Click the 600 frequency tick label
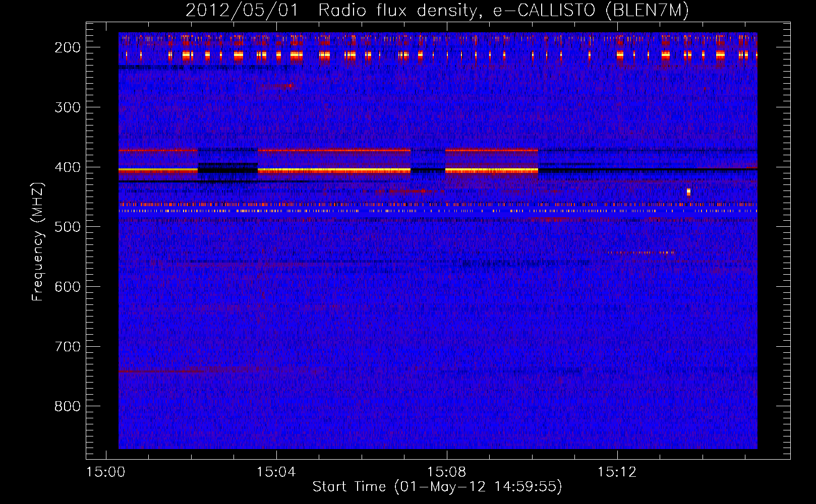Viewport: 816px width, 504px height. click(68, 287)
